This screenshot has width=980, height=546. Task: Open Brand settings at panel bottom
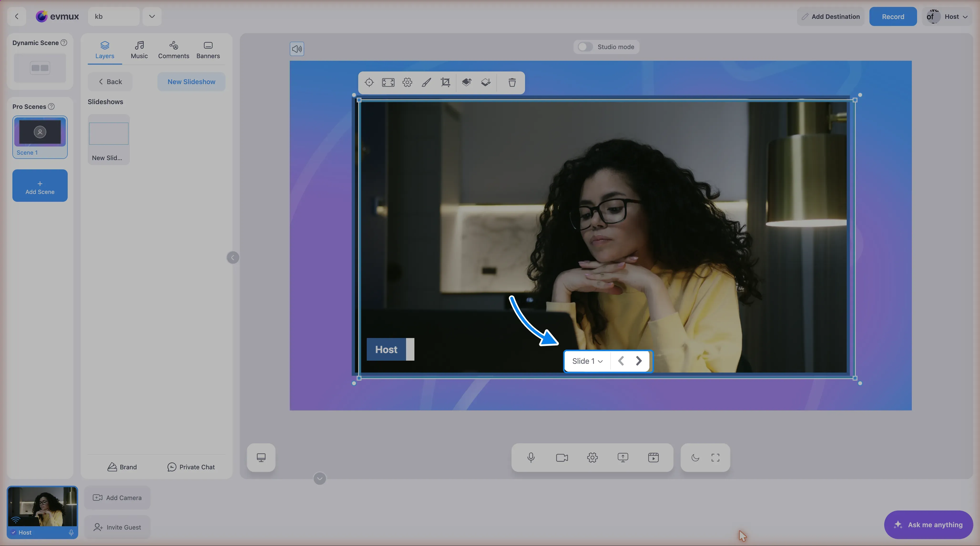(122, 467)
